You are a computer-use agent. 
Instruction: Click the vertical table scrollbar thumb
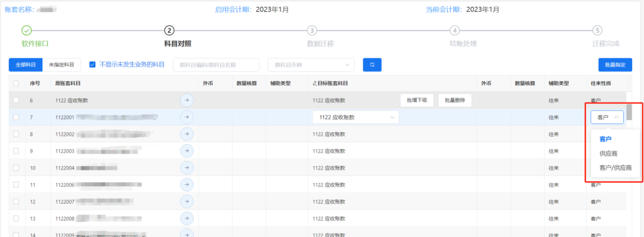coord(629,112)
